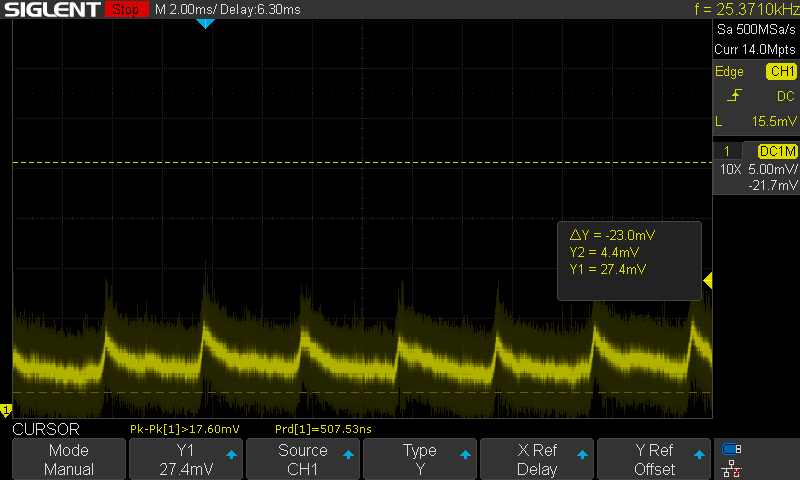Click the X Ref button's blue arrow

pos(582,454)
